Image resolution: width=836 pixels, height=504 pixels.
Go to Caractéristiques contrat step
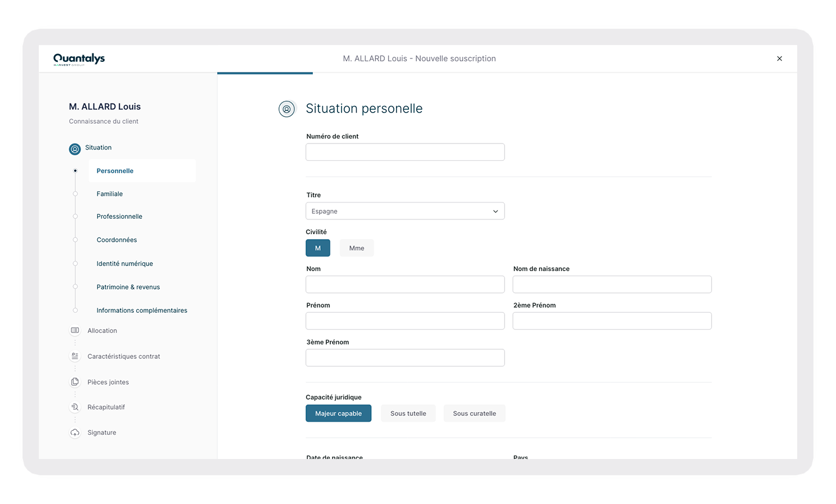[x=124, y=356]
